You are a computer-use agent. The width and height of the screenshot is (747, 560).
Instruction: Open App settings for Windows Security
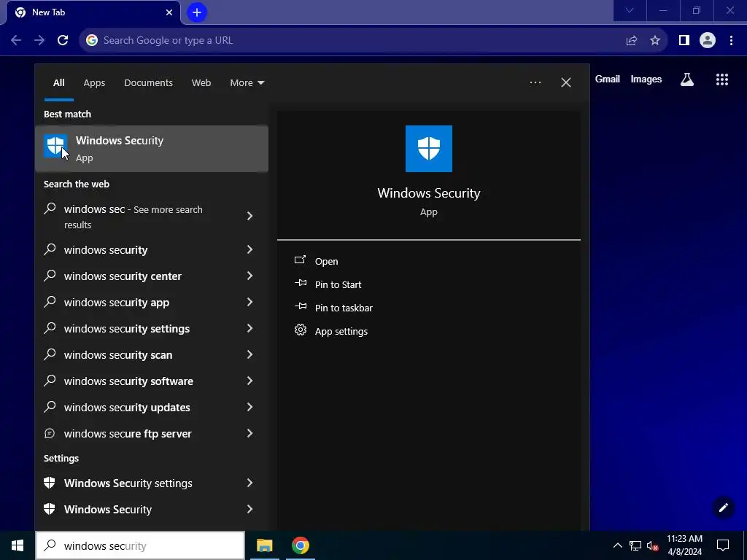point(341,331)
